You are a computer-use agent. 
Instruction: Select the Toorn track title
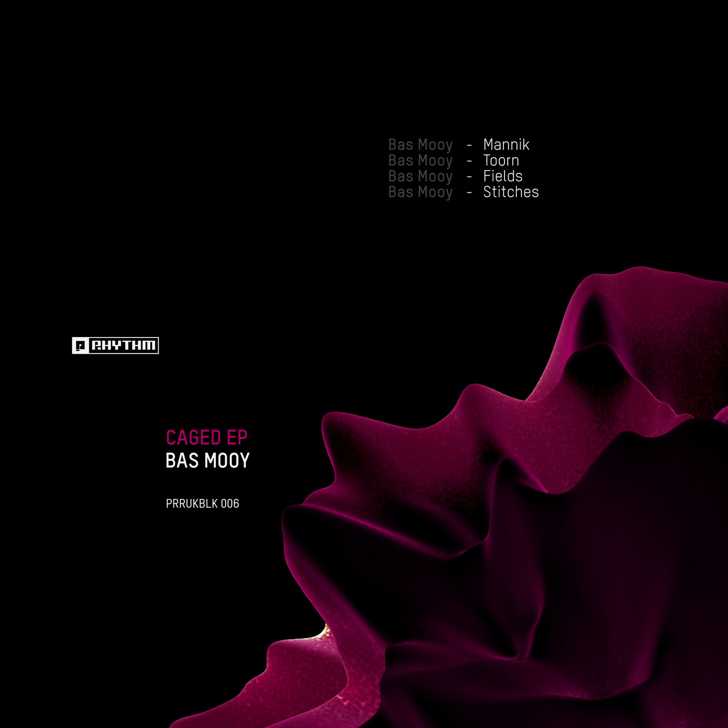click(501, 161)
